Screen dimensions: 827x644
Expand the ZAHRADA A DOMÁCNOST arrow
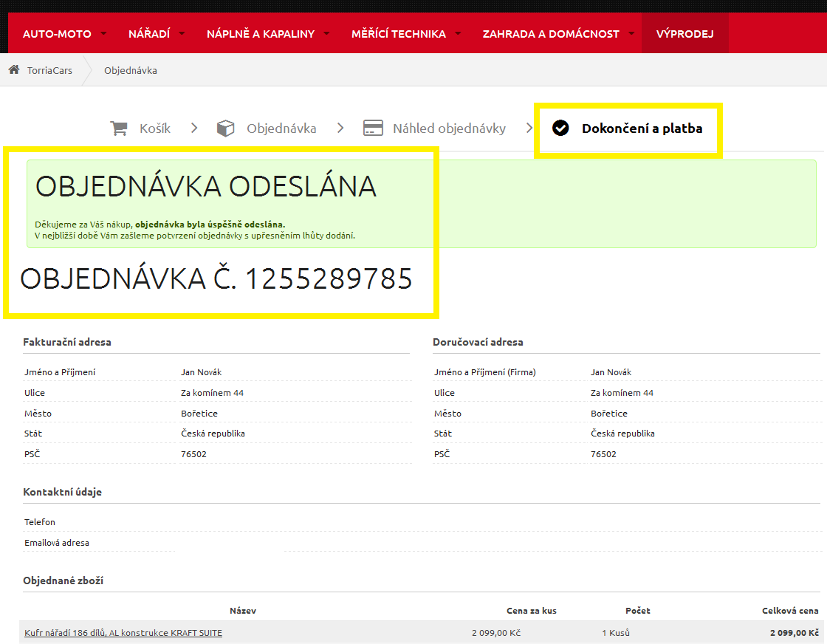point(631,33)
